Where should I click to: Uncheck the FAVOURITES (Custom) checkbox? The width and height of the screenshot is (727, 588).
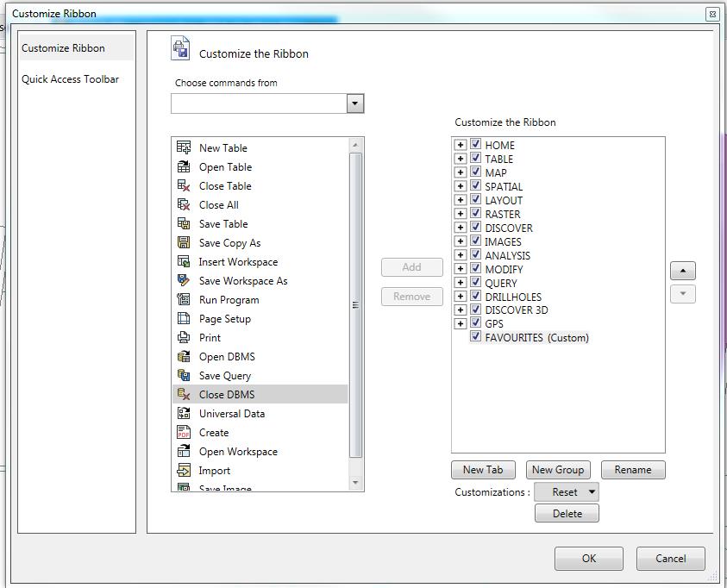475,336
